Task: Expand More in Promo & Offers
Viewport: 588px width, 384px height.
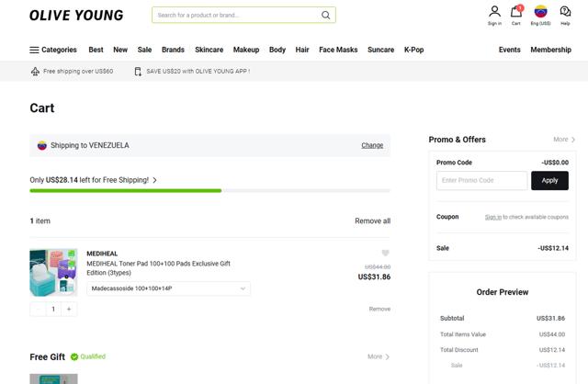Action: pyautogui.click(x=564, y=139)
